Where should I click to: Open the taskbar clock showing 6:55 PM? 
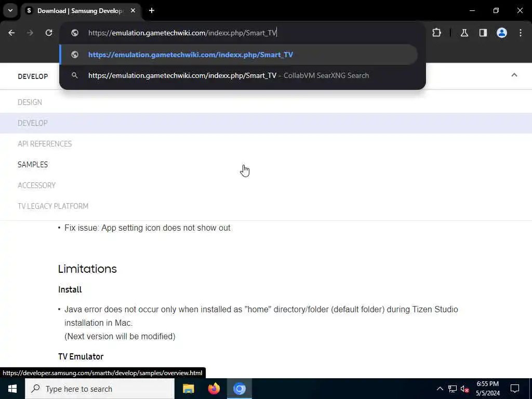pos(487,389)
